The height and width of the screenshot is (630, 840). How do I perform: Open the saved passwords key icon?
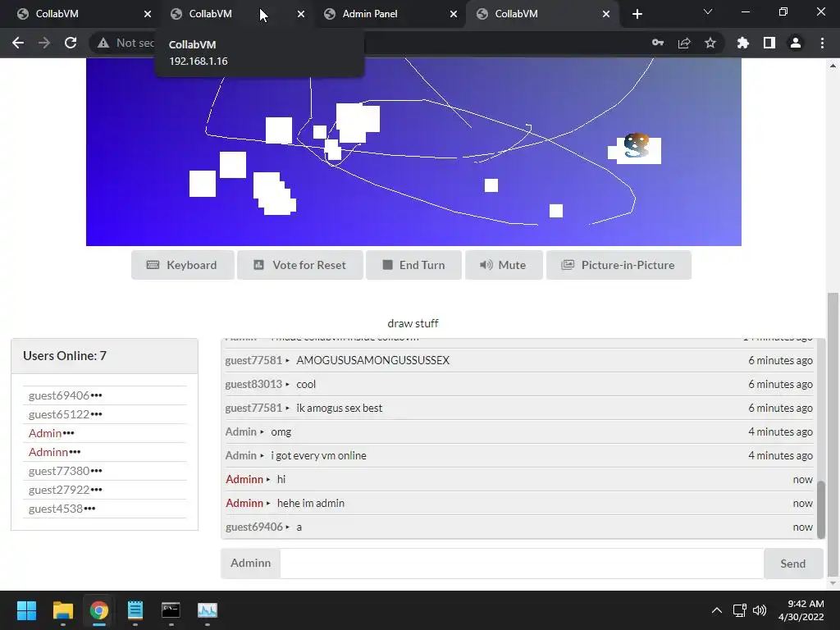click(x=658, y=43)
